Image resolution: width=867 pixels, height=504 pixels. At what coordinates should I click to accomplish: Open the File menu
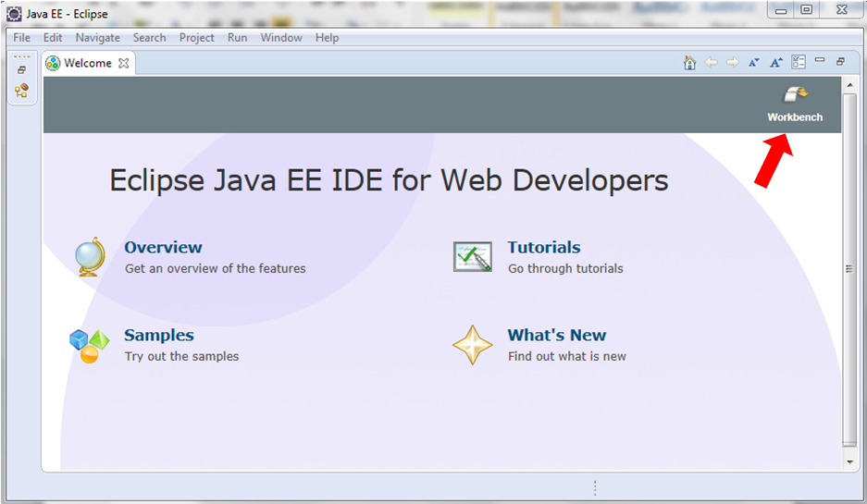click(21, 38)
